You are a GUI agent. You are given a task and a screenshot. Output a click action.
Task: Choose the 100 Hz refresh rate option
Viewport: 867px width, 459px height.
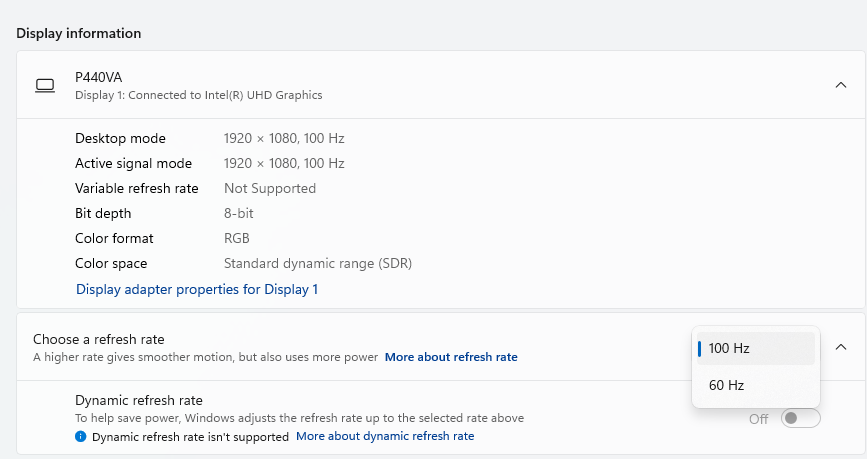756,348
